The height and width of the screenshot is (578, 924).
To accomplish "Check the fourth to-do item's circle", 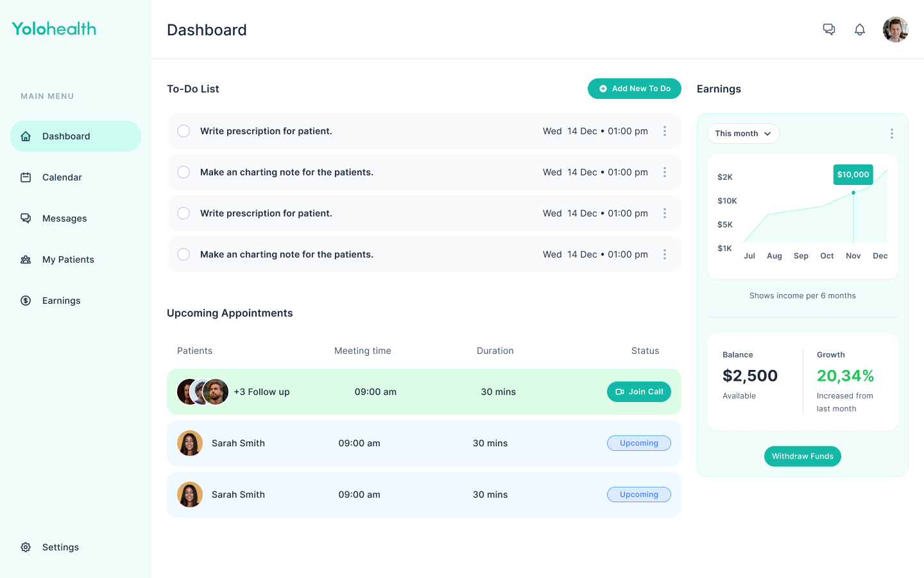I will coord(184,254).
